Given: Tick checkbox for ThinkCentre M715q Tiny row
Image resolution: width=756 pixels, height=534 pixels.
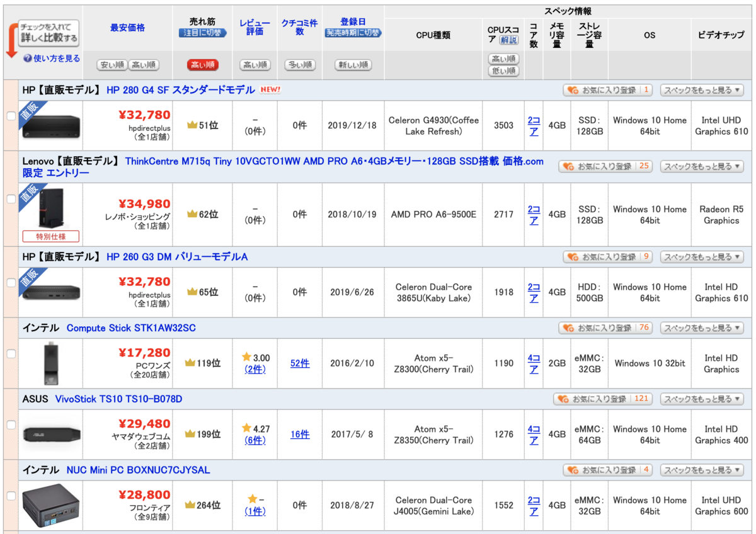Looking at the screenshot, I should click(11, 199).
